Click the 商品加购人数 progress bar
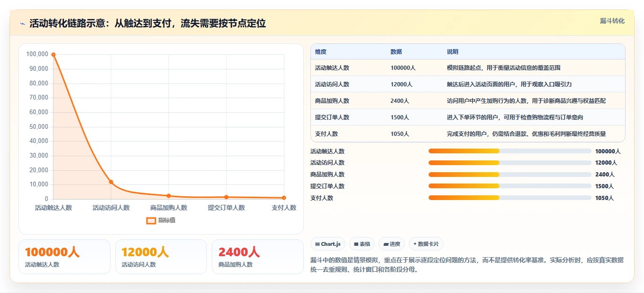Screen dimensions: 644x293 pos(510,174)
